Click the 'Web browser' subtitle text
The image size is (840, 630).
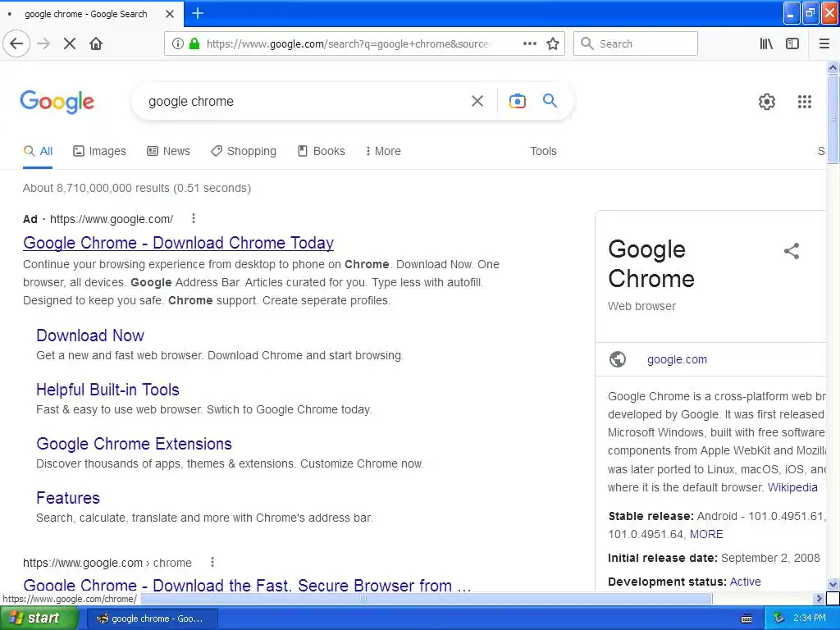pyautogui.click(x=641, y=306)
